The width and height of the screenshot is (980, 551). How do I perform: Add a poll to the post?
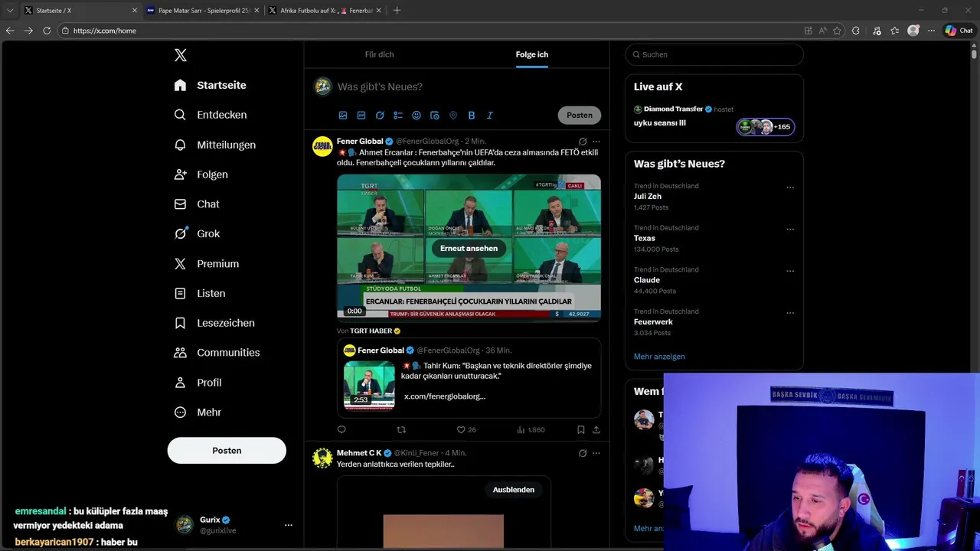point(398,116)
